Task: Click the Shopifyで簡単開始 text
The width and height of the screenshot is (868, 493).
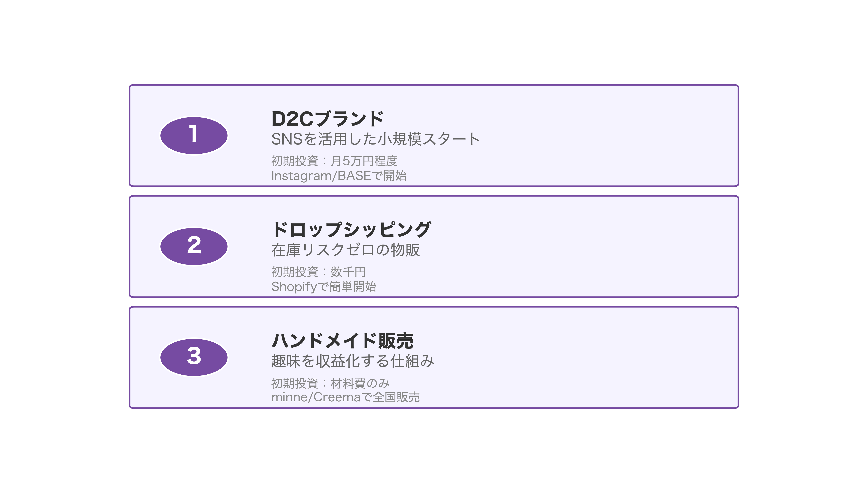Action: tap(324, 287)
